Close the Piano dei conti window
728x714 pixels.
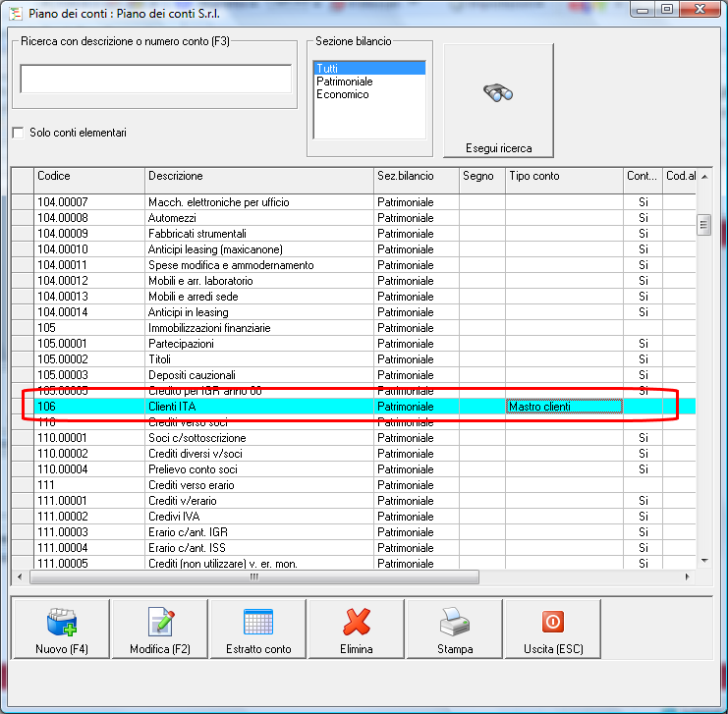pyautogui.click(x=700, y=9)
